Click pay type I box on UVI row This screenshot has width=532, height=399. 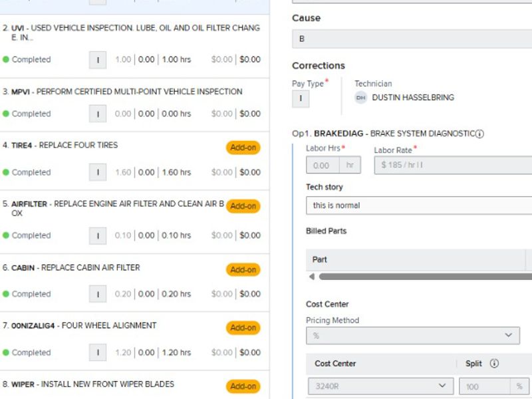[98, 59]
